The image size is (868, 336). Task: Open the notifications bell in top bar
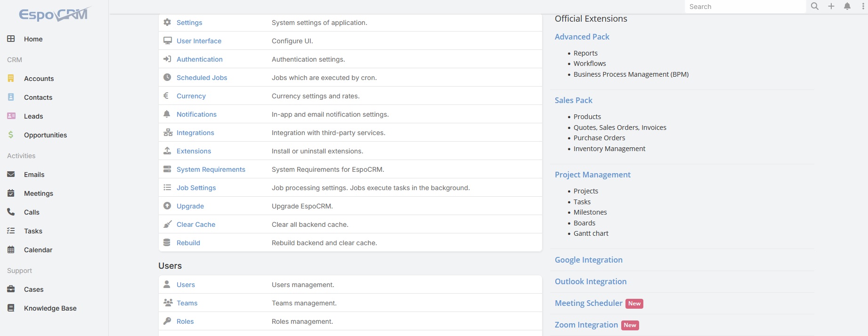coord(847,6)
